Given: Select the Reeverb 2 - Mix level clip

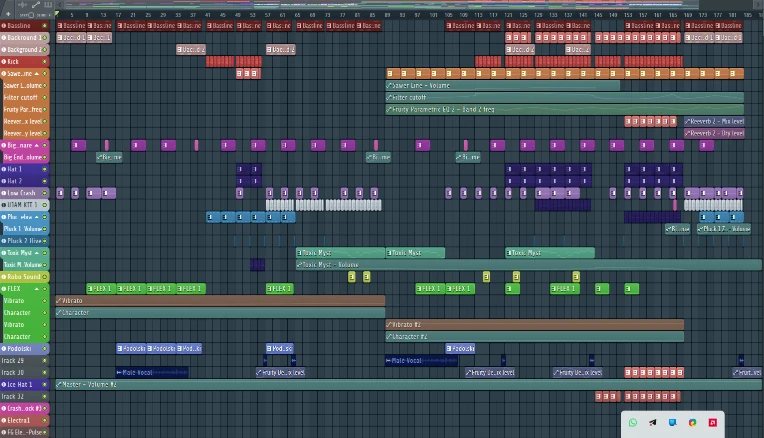Looking at the screenshot, I should coord(714,121).
